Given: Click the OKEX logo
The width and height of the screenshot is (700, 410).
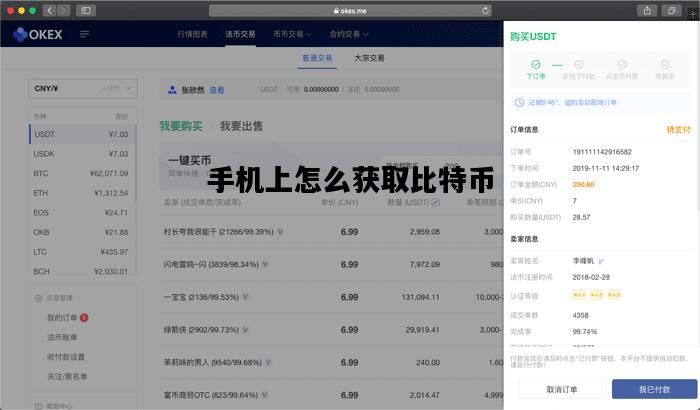Looking at the screenshot, I should coord(38,34).
